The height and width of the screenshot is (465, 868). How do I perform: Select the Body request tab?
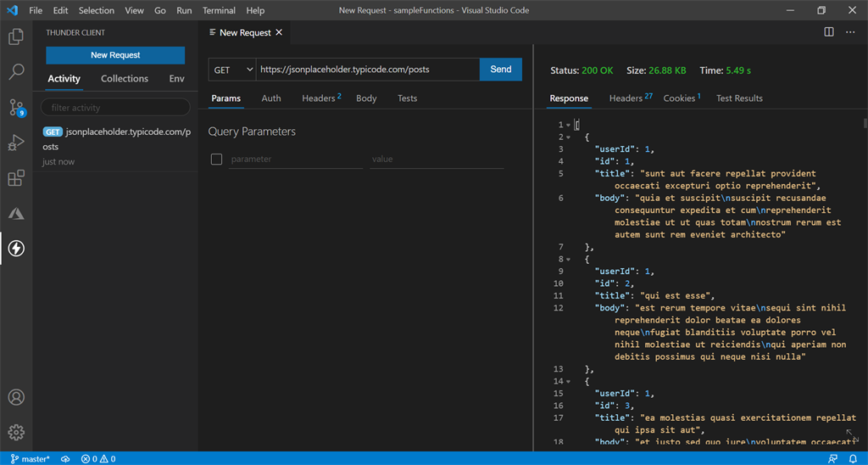click(x=366, y=98)
